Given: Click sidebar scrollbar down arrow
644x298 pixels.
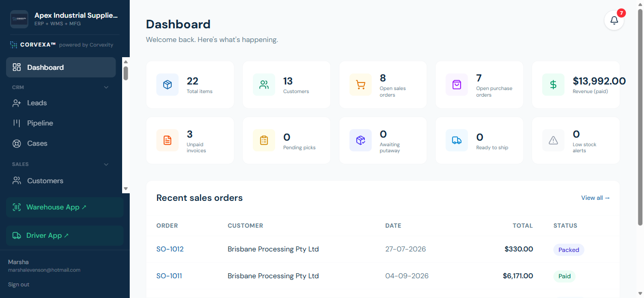Looking at the screenshot, I should click(126, 189).
